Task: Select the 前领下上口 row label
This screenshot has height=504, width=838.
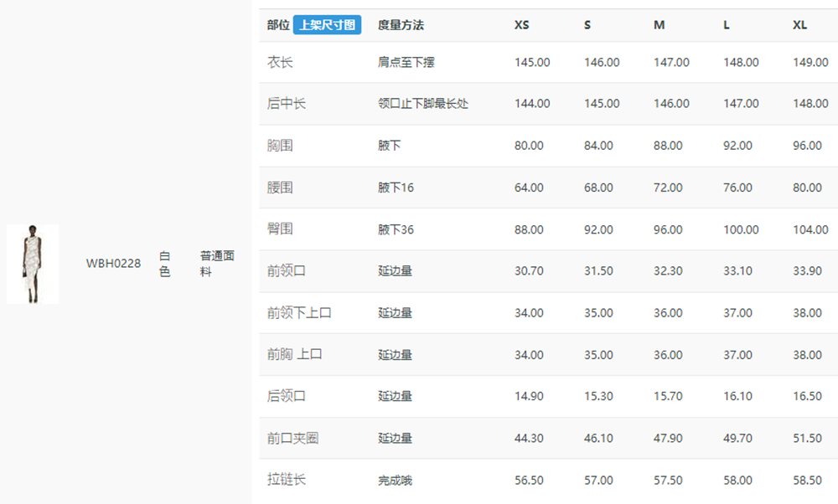Action: [299, 313]
